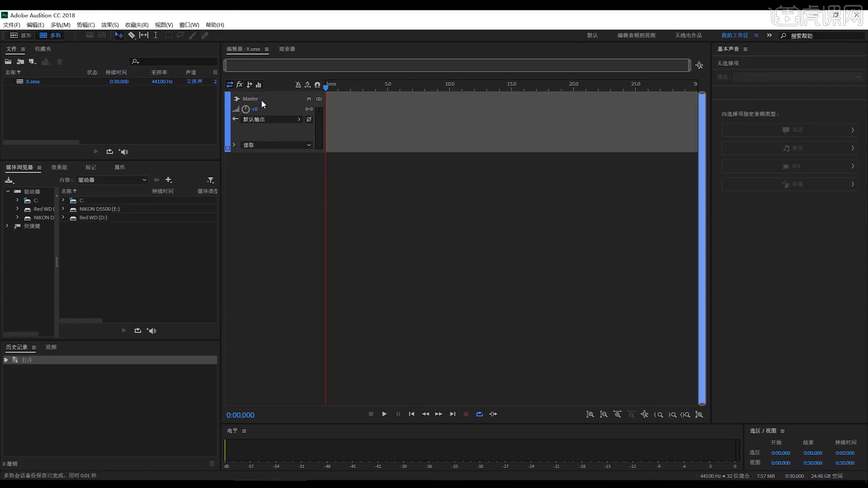
Task: Move playhead to previous marker
Action: [411, 414]
